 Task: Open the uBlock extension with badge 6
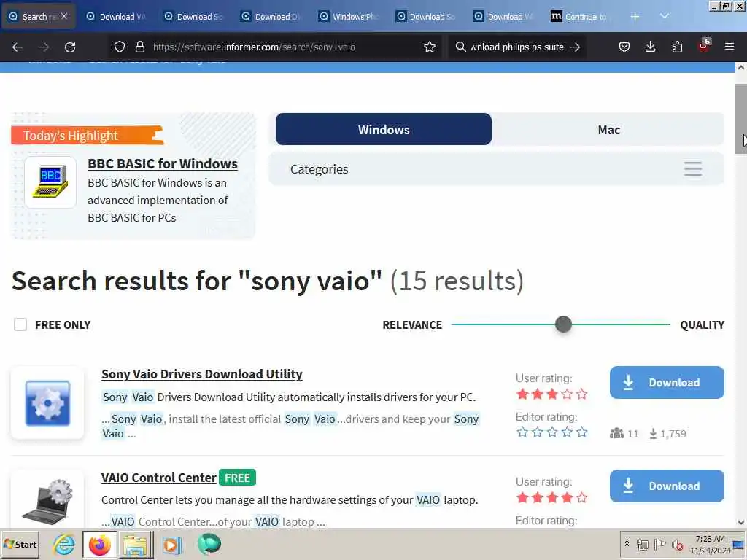704,46
